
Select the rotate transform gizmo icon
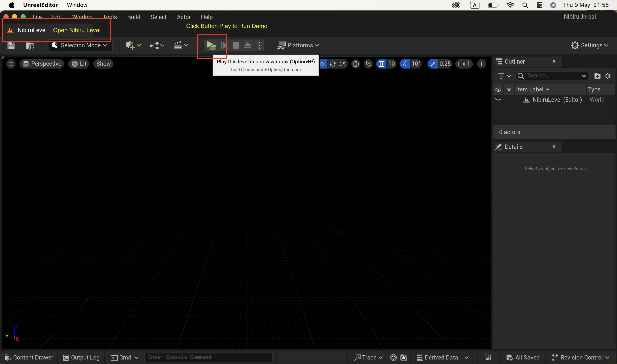click(332, 64)
